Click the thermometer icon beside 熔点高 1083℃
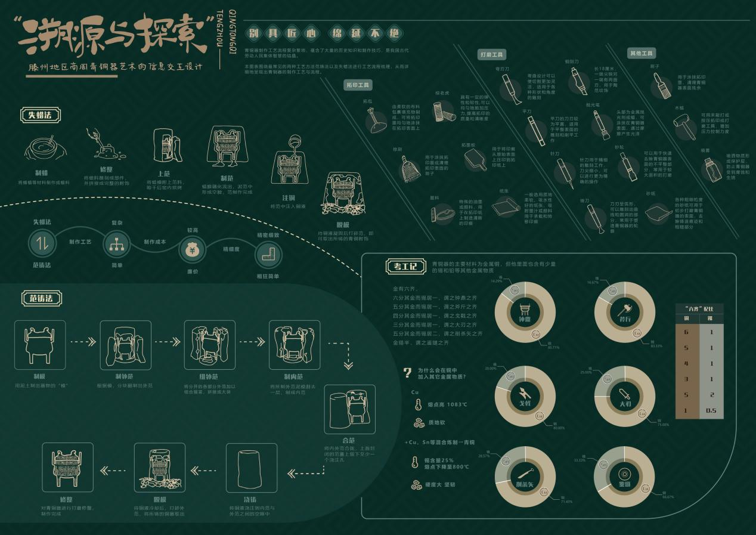The height and width of the screenshot is (535, 756). pos(418,405)
